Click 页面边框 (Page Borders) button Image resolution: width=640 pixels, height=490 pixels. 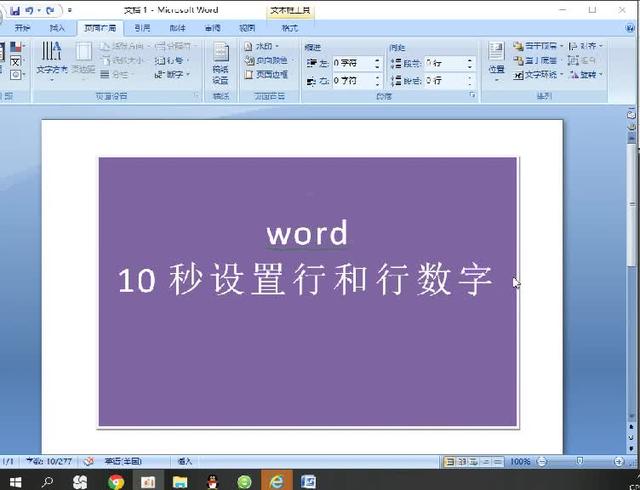(x=267, y=75)
